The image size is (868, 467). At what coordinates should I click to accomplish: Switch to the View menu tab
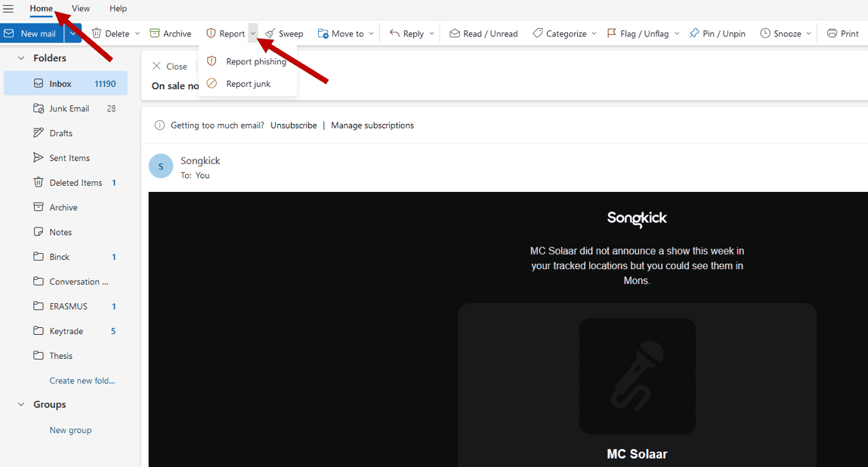tap(80, 8)
